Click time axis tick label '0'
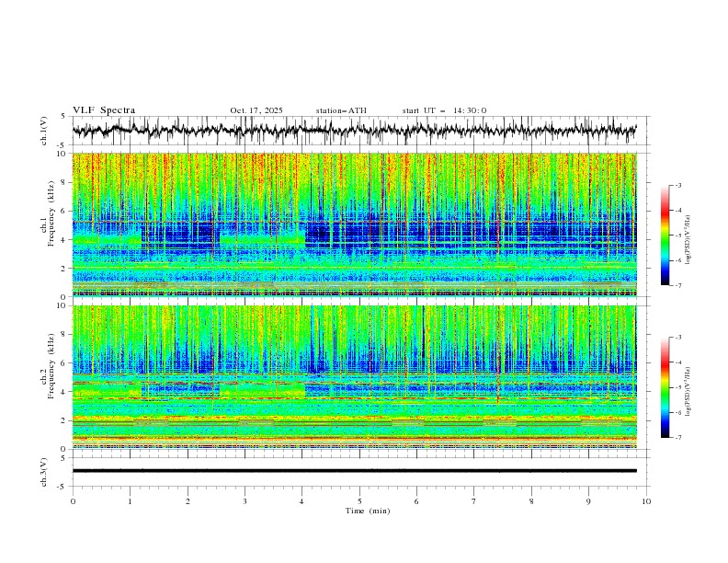 [73, 501]
